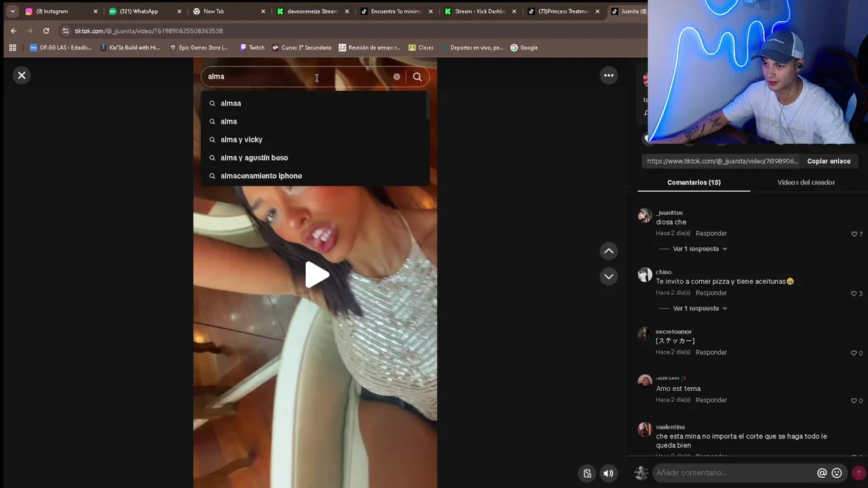Open the Google bookmark
Screen dimensions: 868x488
click(x=524, y=47)
